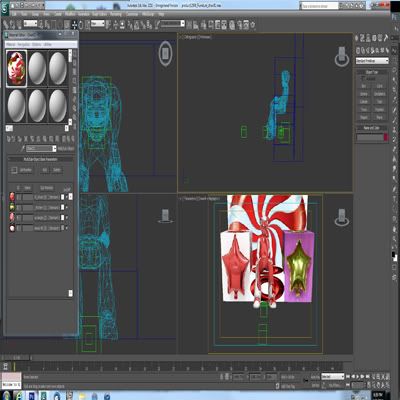The height and width of the screenshot is (400, 400).
Task: Click the Go to Start playback control
Action: (348, 376)
